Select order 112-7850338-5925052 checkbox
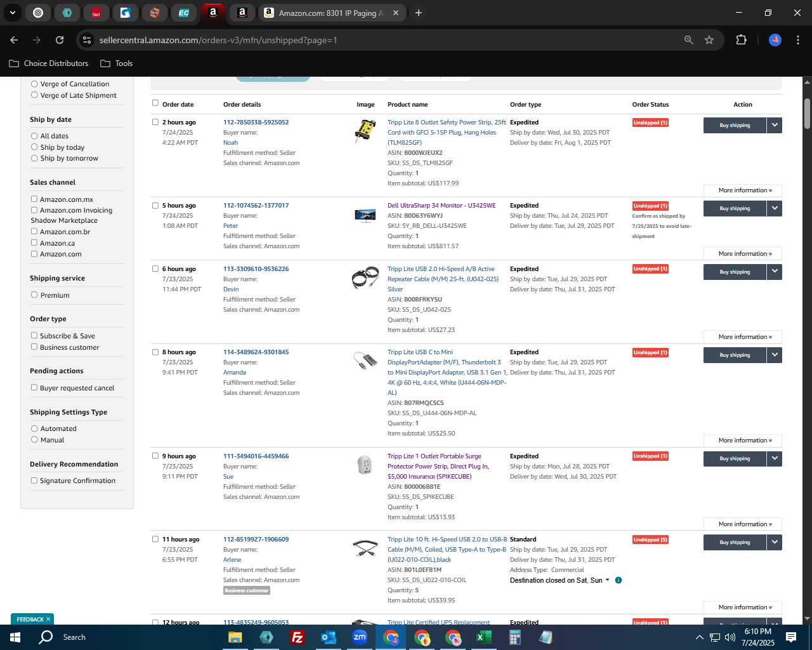This screenshot has height=650, width=812. [x=155, y=122]
